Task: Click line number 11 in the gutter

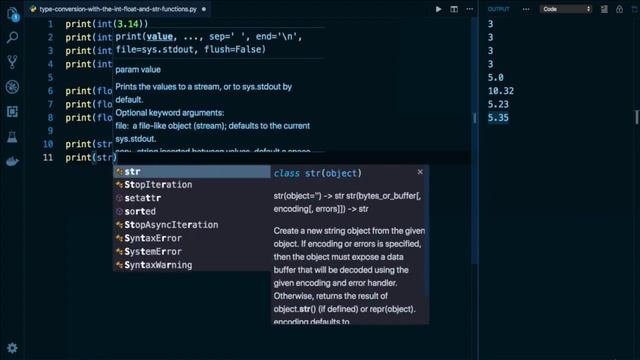Action: coord(48,158)
